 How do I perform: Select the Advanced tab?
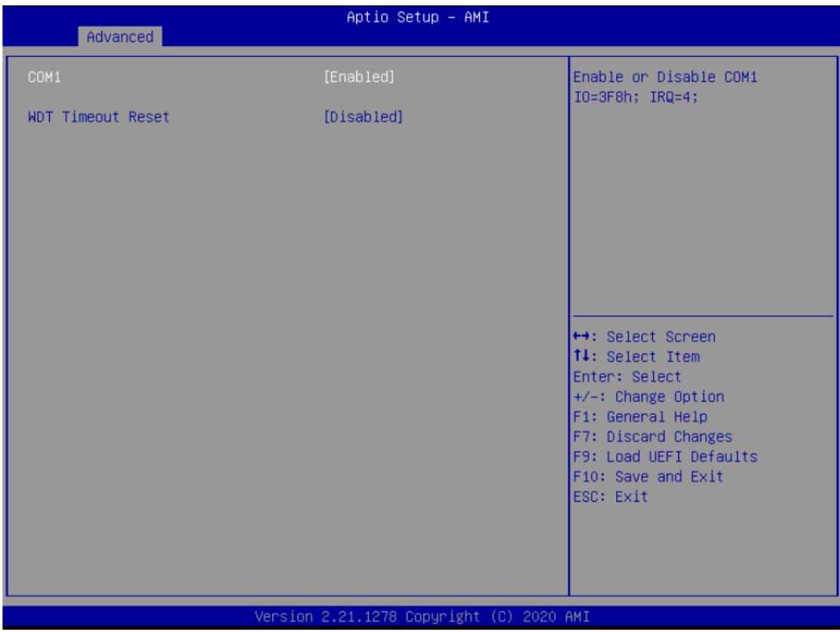click(x=120, y=37)
